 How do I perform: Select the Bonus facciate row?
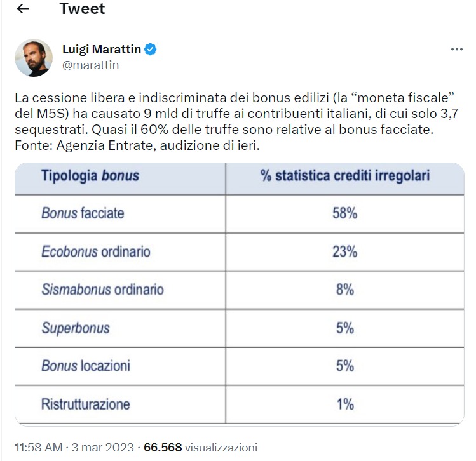pyautogui.click(x=240, y=213)
